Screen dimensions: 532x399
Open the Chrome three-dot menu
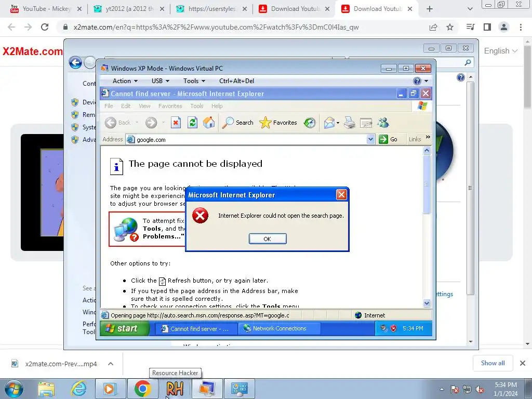click(521, 27)
